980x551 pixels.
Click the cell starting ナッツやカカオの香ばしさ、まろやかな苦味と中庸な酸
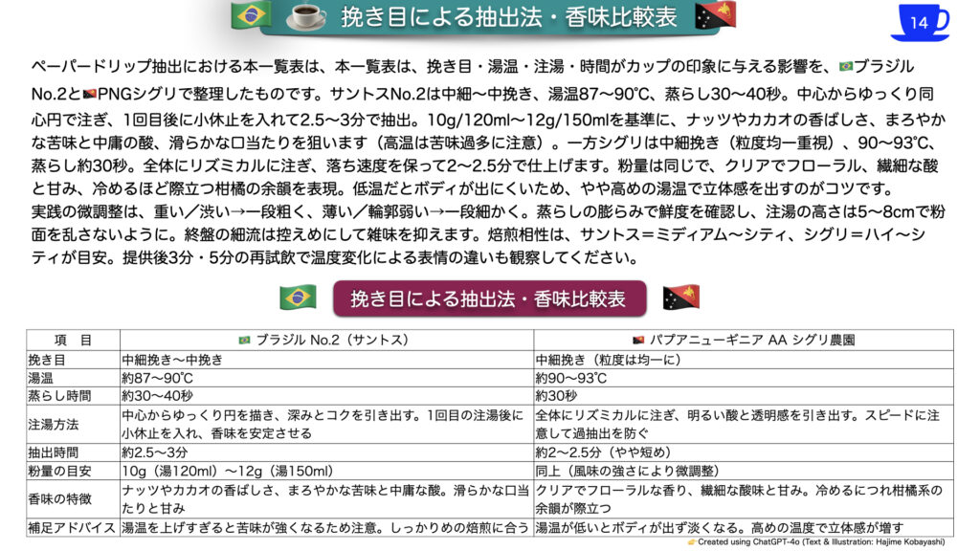[327, 499]
